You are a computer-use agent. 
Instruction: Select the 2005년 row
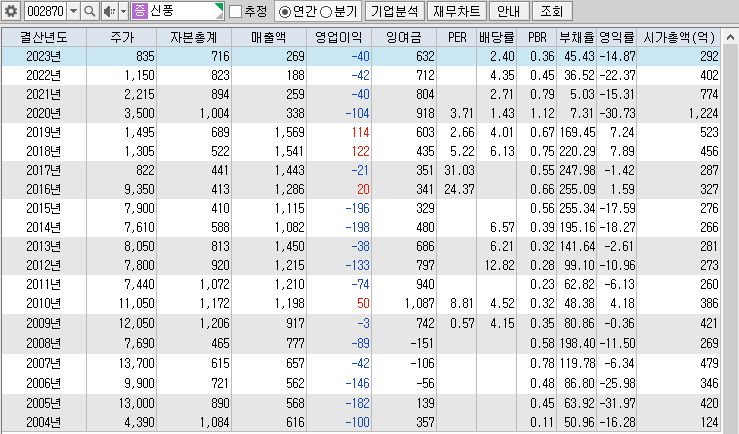pos(361,403)
